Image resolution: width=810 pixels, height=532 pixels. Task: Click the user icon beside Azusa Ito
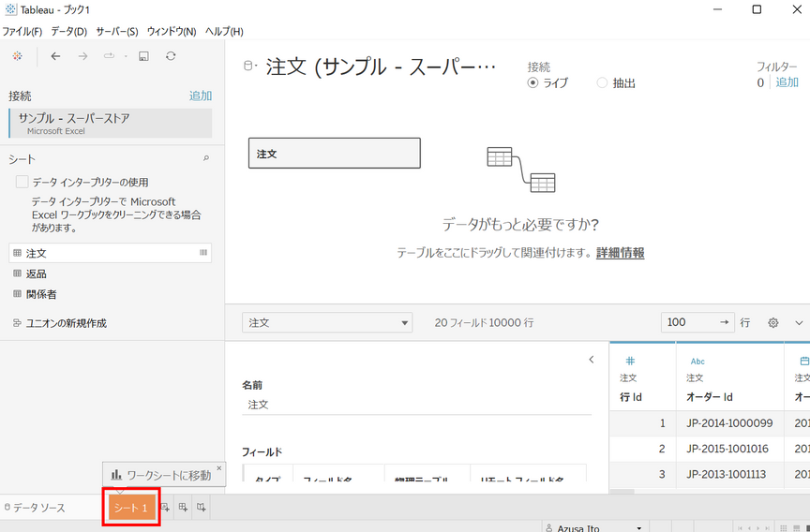[549, 528]
